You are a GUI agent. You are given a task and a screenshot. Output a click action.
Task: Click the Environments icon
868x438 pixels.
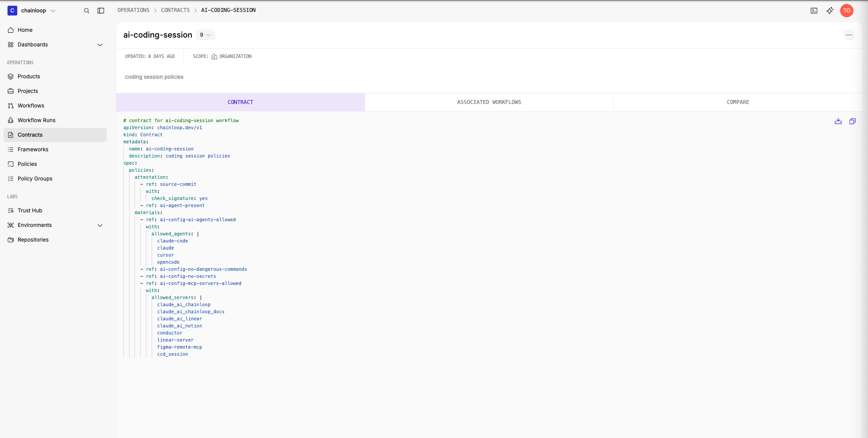(11, 225)
